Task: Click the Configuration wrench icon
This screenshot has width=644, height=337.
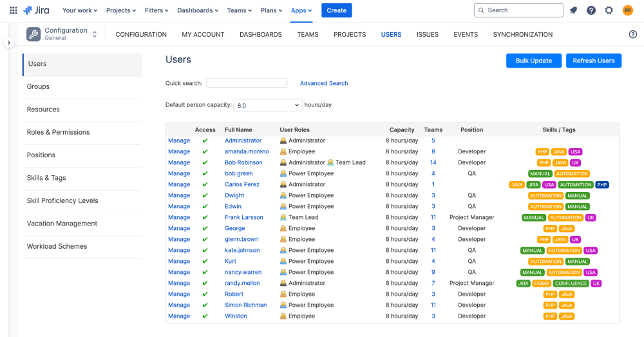Action: point(33,34)
